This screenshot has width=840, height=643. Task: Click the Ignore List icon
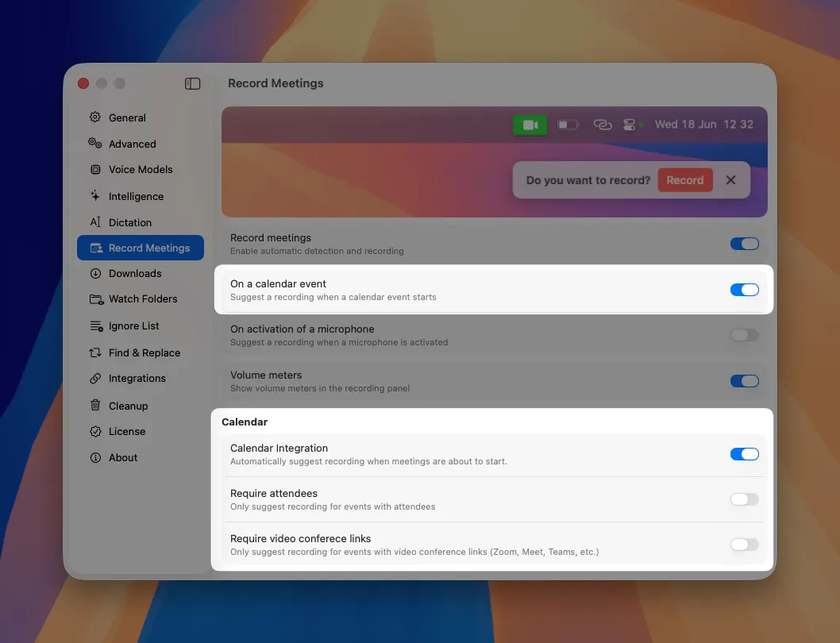96,325
